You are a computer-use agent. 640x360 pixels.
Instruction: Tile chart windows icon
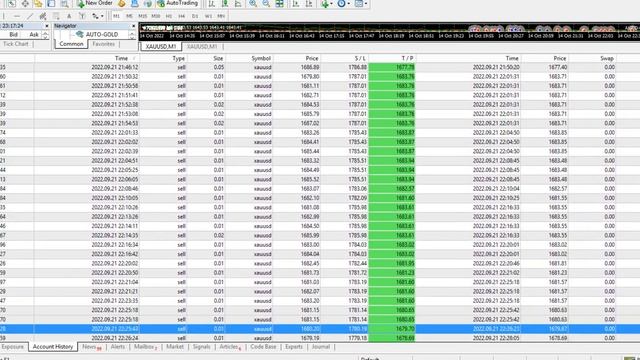[x=280, y=4]
